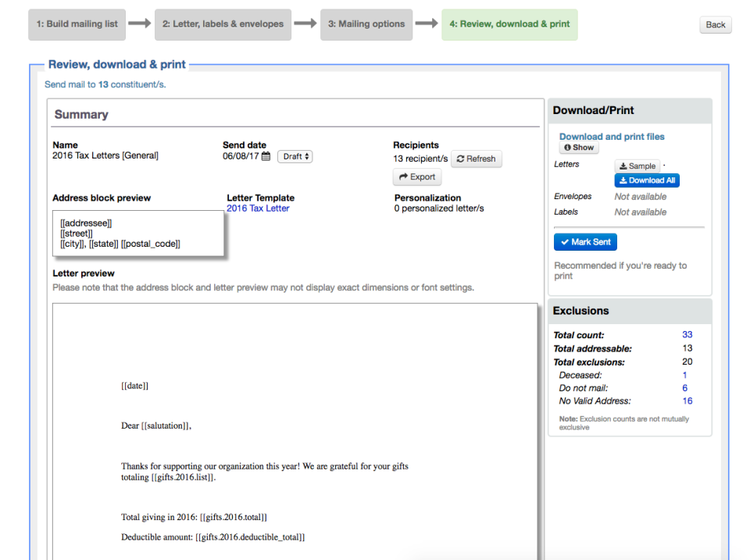
Task: Go to step 1: Build mailing list
Action: (x=77, y=24)
